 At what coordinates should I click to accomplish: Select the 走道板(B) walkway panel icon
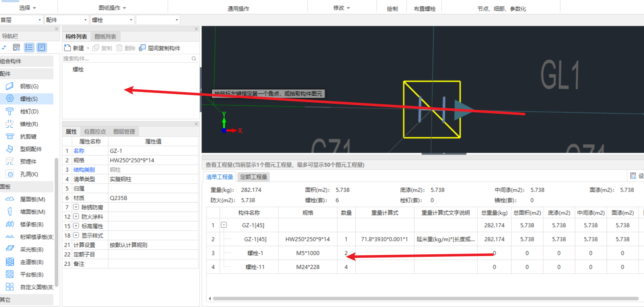[10, 262]
